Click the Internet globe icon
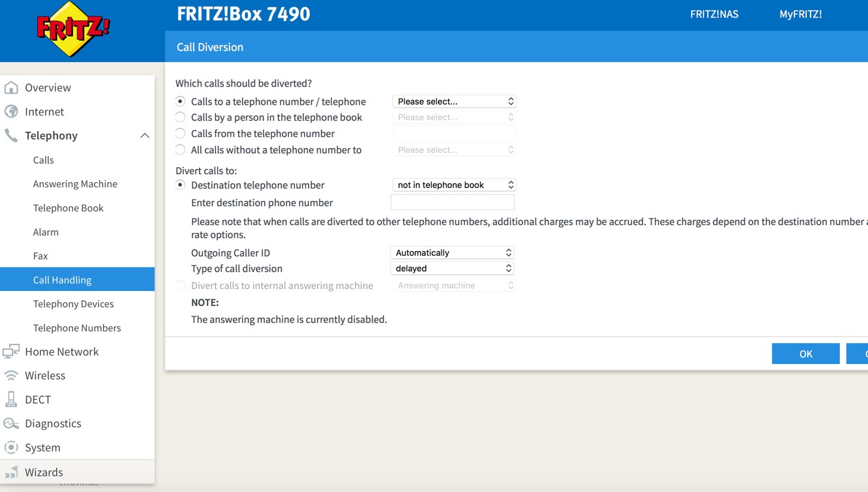The image size is (868, 492). [x=11, y=112]
